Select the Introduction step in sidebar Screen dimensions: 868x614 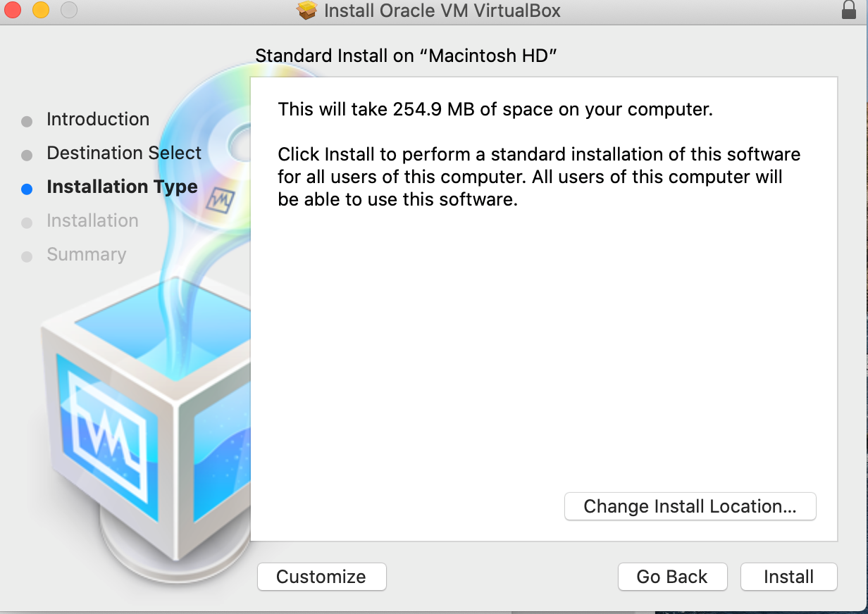[x=98, y=119]
